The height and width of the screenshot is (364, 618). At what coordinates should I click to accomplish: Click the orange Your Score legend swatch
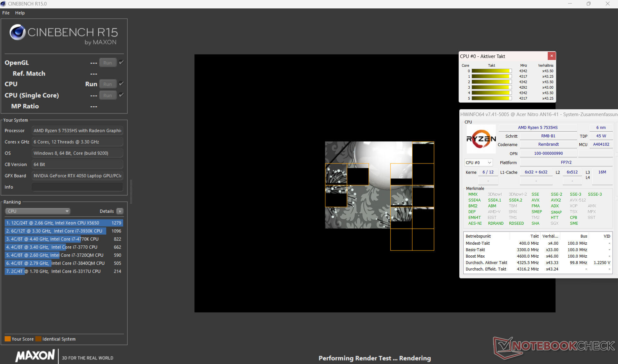pyautogui.click(x=7, y=339)
